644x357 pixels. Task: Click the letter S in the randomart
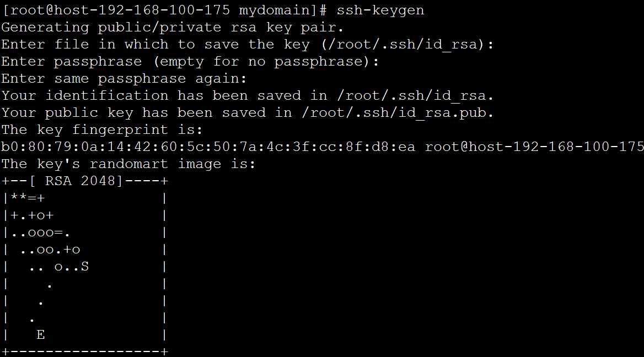(84, 267)
